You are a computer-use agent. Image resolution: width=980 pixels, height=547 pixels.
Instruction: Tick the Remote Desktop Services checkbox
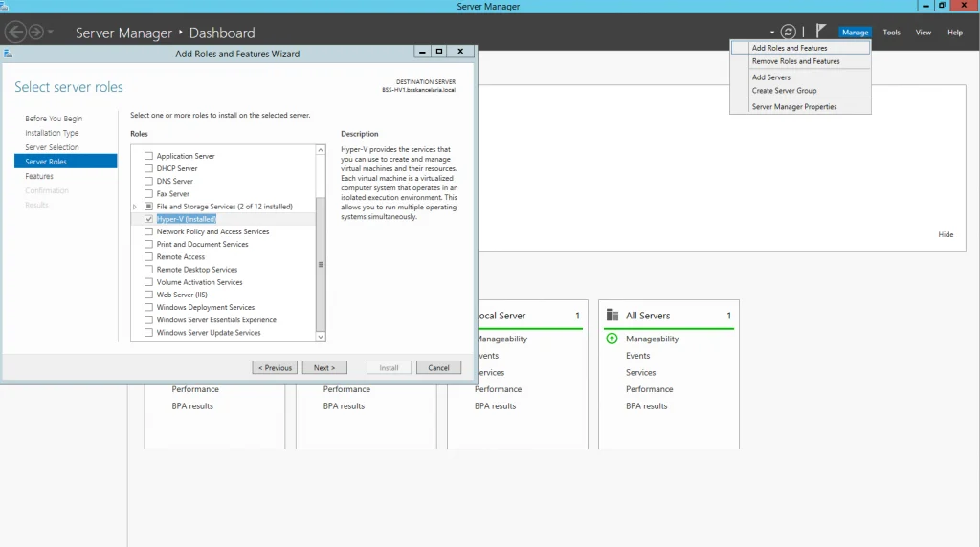(x=148, y=270)
